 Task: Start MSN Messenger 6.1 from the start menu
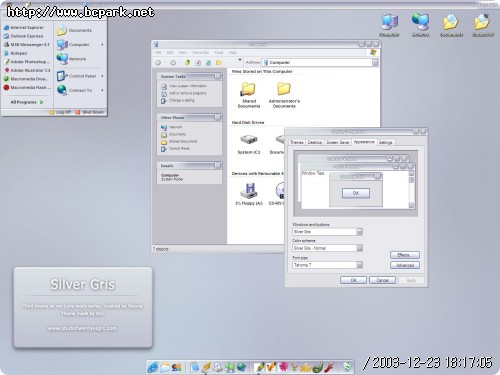27,45
